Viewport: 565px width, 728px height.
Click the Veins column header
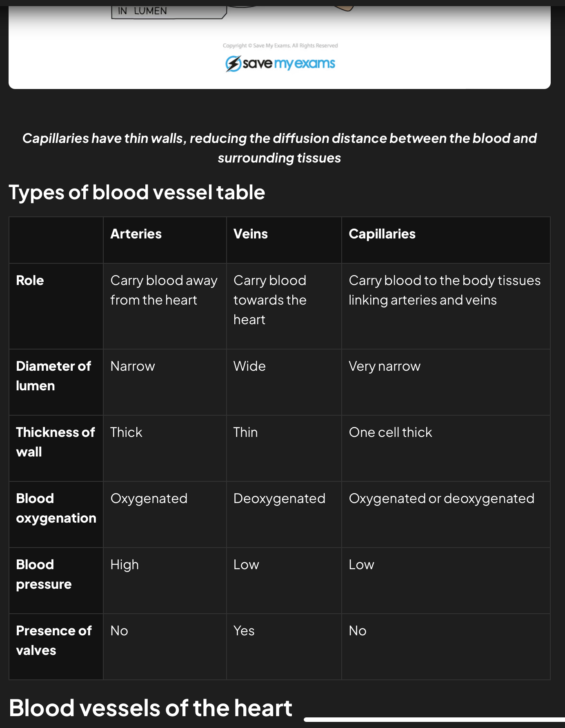pyautogui.click(x=250, y=234)
